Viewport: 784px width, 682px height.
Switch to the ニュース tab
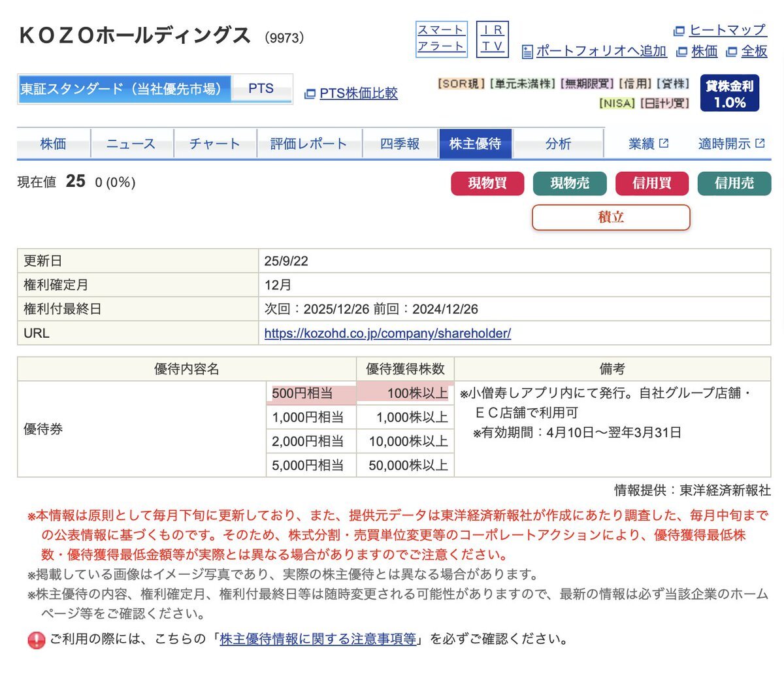[x=131, y=144]
